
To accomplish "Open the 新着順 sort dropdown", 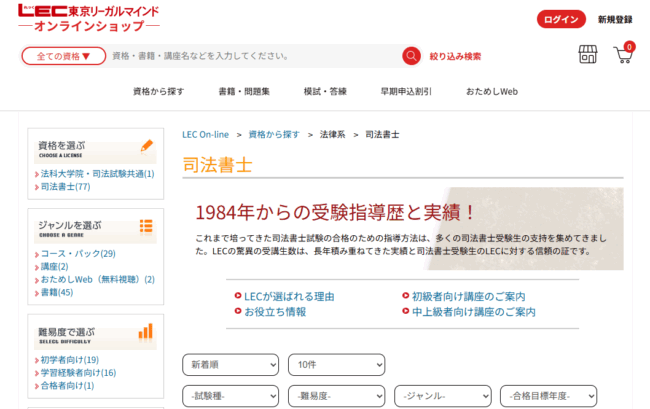I will [230, 365].
